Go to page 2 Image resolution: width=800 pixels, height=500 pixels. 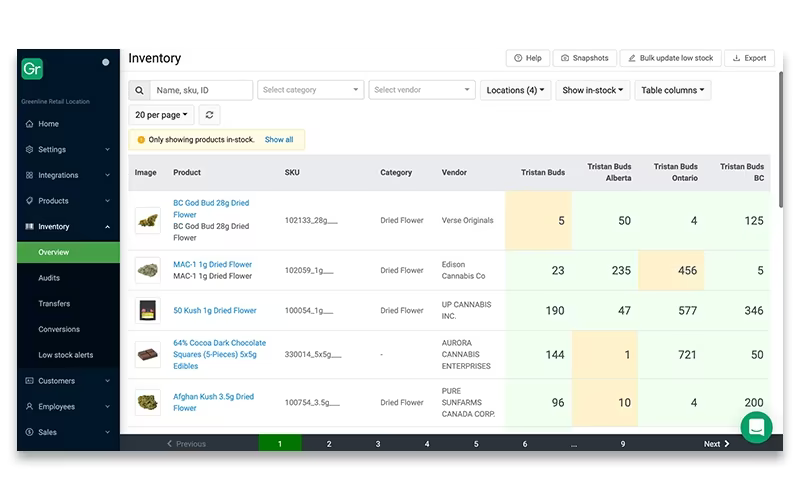click(329, 444)
